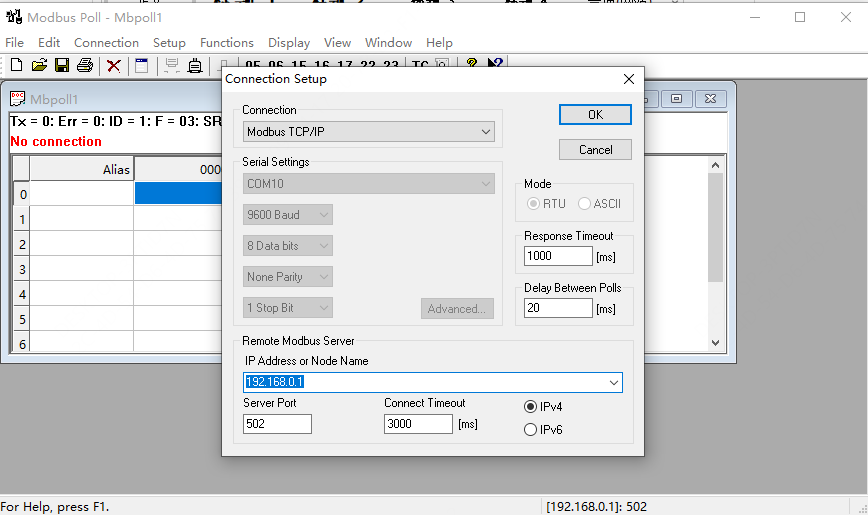This screenshot has height=515, width=868.
Task: Click the TC toolbar button
Action: point(420,64)
